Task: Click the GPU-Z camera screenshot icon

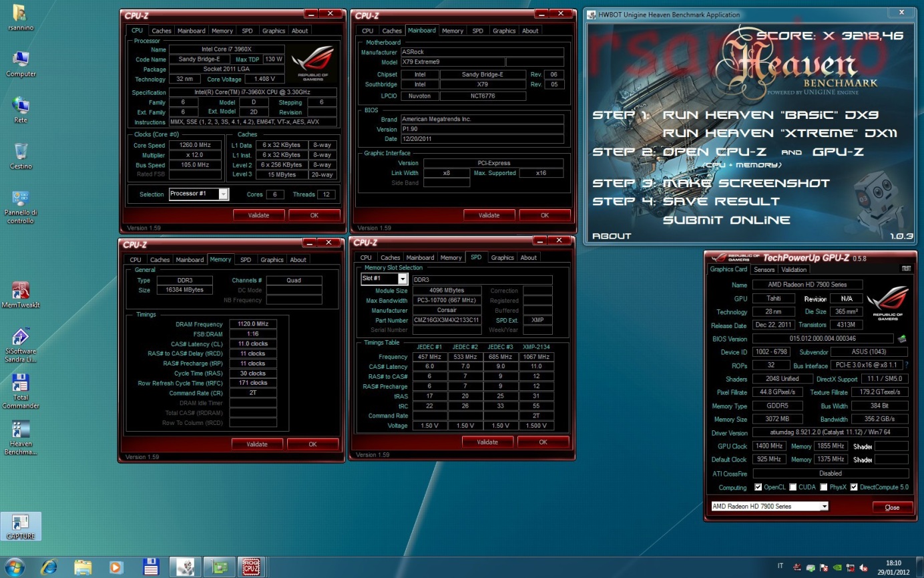Action: point(905,269)
